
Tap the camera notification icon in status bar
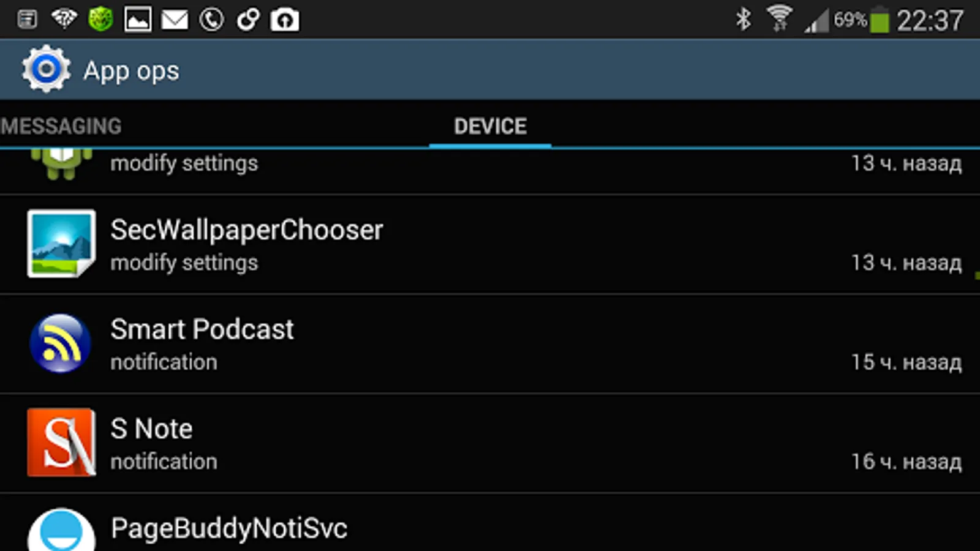coord(285,20)
